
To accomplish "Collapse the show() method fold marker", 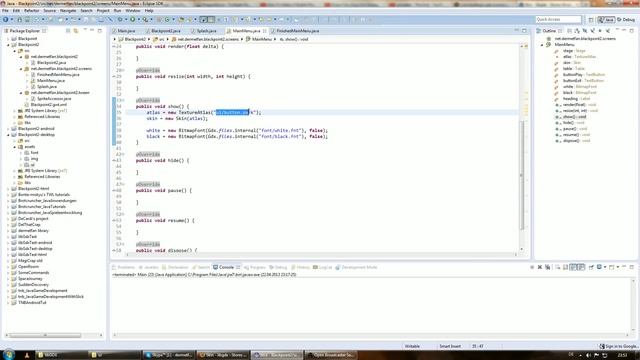I will click(122, 100).
